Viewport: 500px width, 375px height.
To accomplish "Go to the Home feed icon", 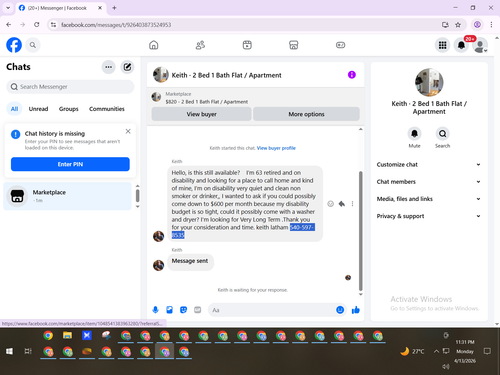I will [154, 45].
